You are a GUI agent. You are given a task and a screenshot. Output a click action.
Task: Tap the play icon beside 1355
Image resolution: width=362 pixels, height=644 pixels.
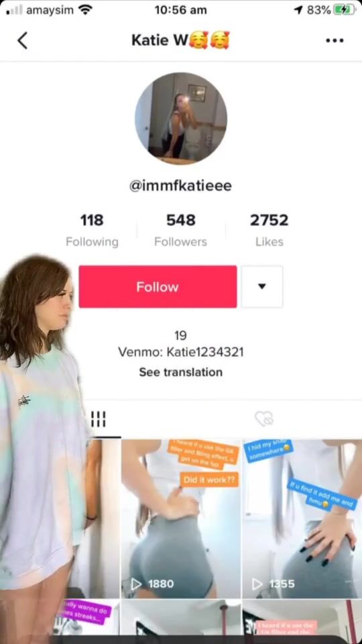point(257,584)
